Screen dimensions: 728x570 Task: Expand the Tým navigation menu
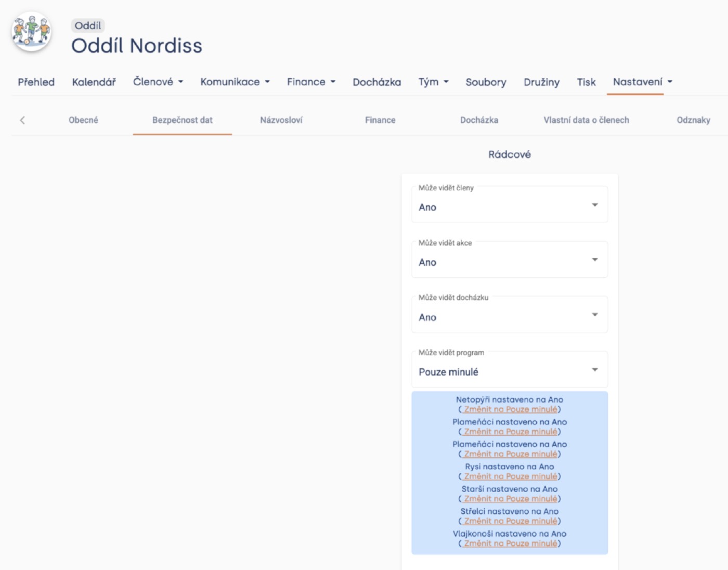433,82
